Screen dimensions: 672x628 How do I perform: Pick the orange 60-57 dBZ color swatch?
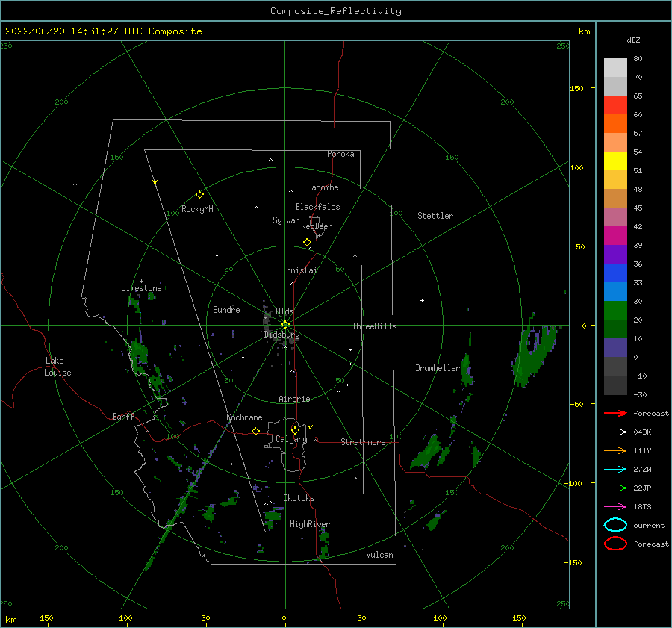coord(615,123)
